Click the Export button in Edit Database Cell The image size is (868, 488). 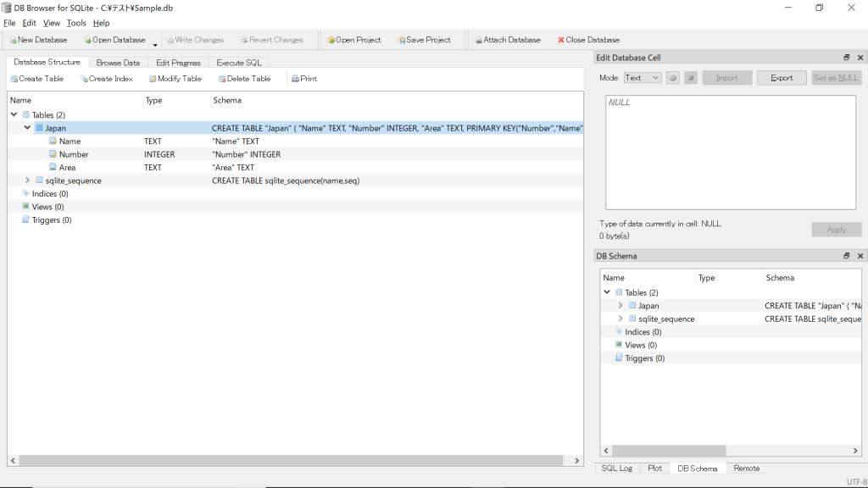tap(782, 77)
